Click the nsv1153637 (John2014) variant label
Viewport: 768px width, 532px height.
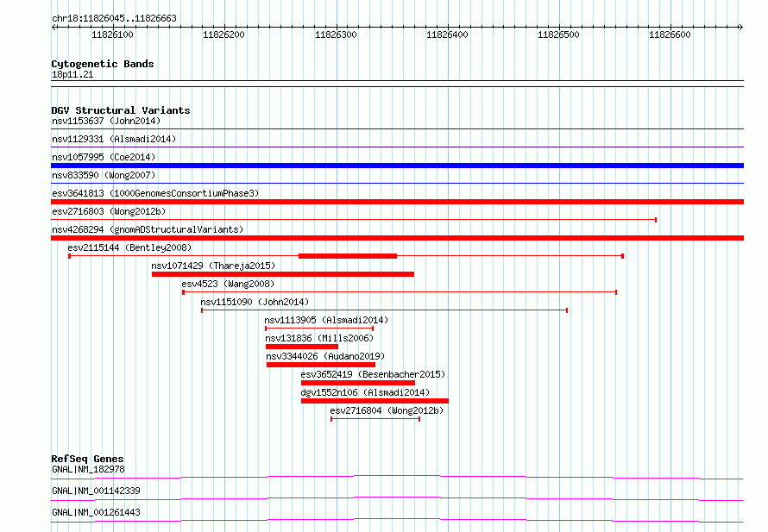coord(106,121)
